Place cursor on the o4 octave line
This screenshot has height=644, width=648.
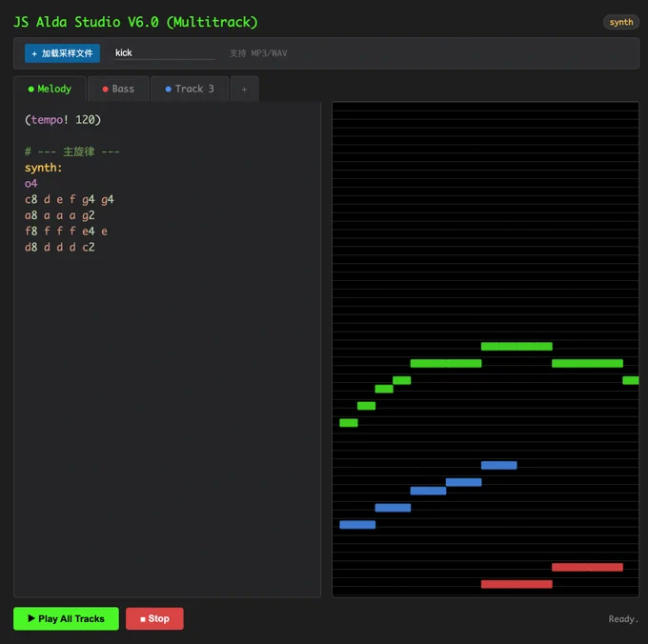point(31,184)
